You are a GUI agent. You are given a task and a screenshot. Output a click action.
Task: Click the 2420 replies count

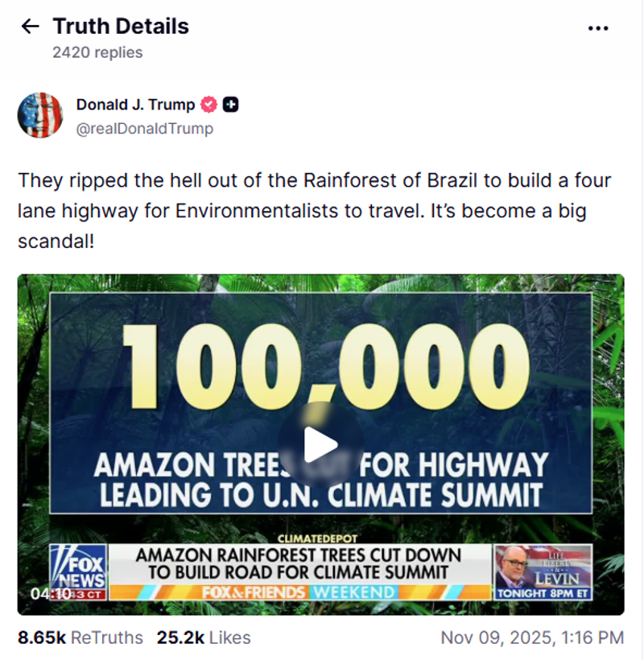[x=97, y=52]
